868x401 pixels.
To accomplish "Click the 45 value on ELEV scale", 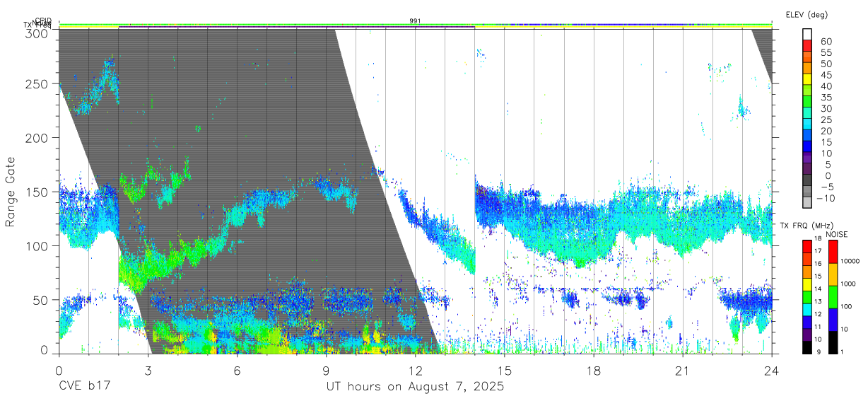I will pos(826,75).
